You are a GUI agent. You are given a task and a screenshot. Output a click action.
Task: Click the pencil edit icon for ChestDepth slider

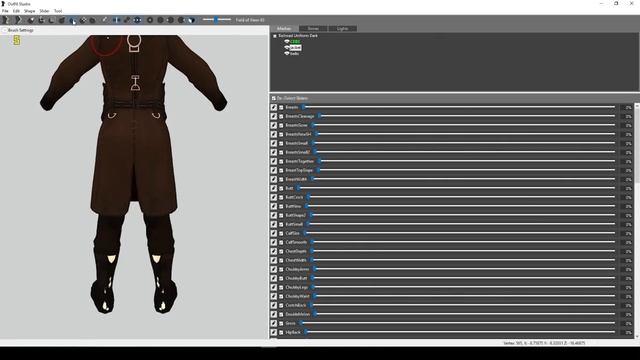coord(274,251)
